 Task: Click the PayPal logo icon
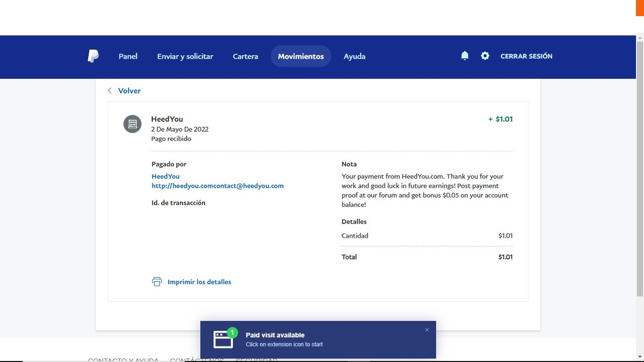pos(93,56)
